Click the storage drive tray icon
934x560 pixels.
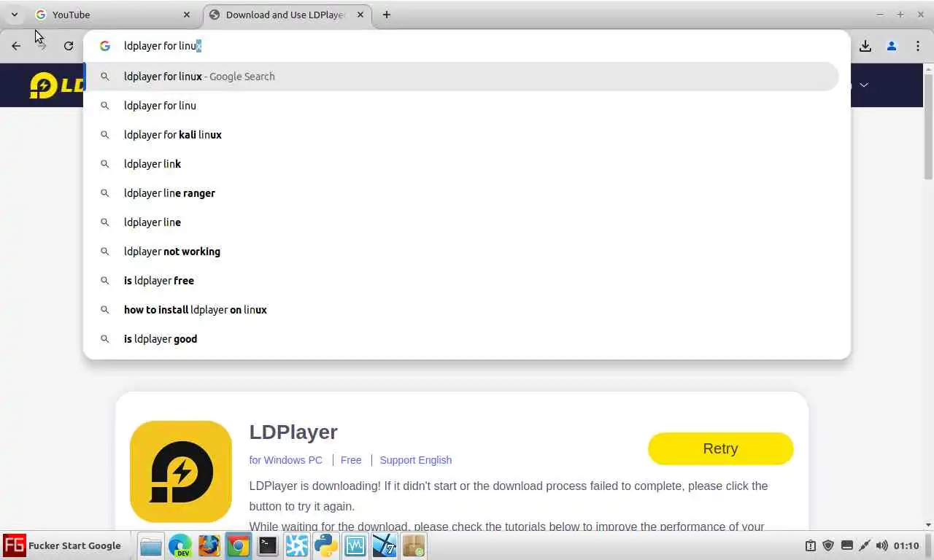tap(846, 545)
